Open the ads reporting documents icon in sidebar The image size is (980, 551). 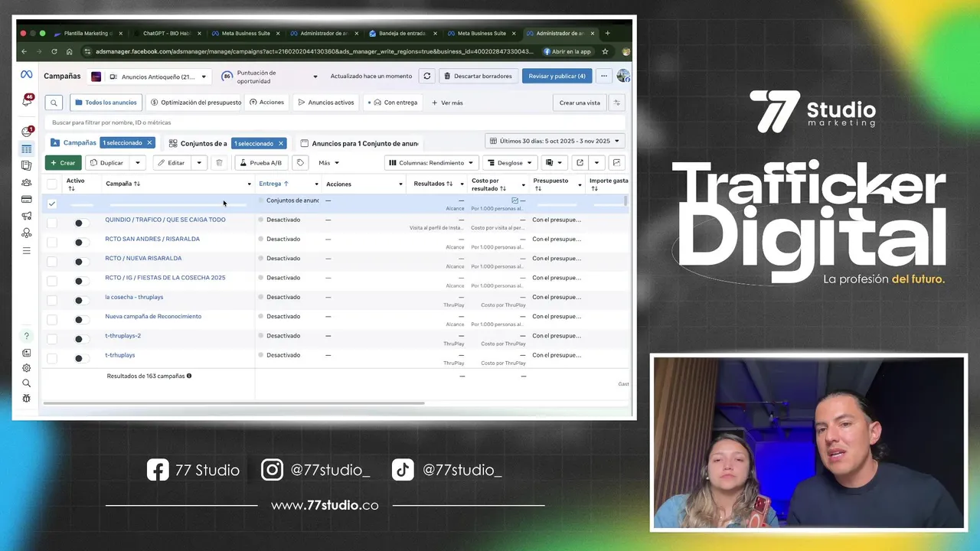27,165
